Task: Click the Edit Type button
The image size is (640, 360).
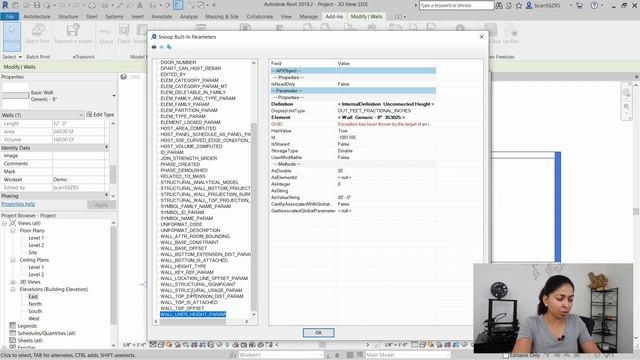Action: pyautogui.click(x=100, y=115)
